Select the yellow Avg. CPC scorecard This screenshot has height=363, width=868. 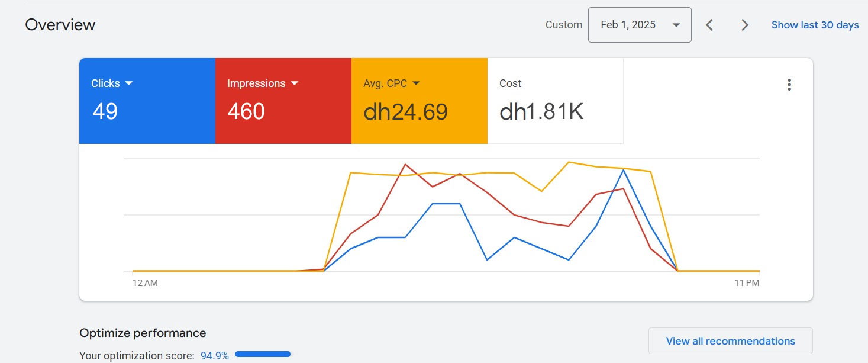(420, 101)
